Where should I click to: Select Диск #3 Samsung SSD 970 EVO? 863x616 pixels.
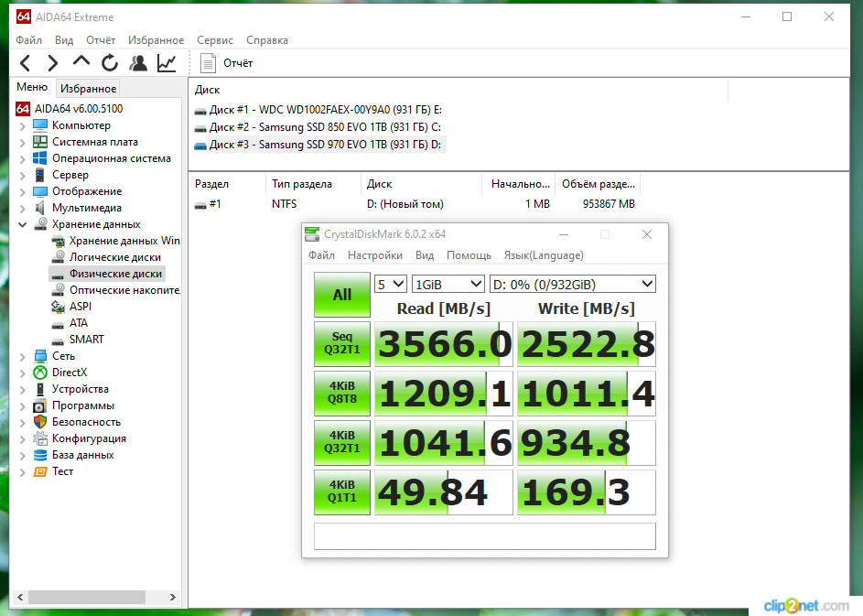318,145
